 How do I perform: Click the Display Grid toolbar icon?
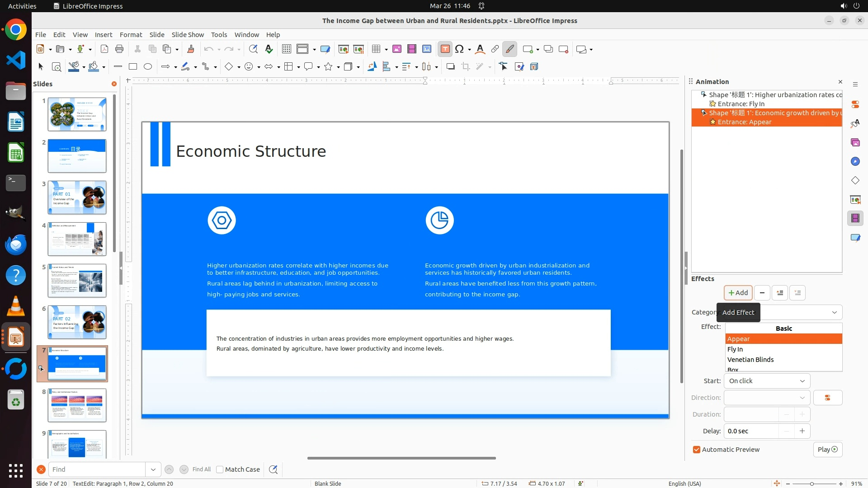click(286, 49)
